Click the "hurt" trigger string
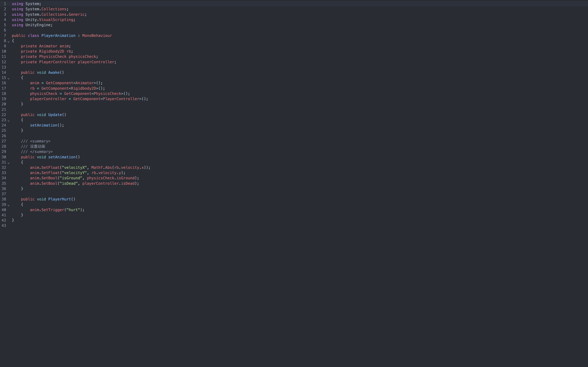Screen dimensions: 588x367 pos(73,210)
